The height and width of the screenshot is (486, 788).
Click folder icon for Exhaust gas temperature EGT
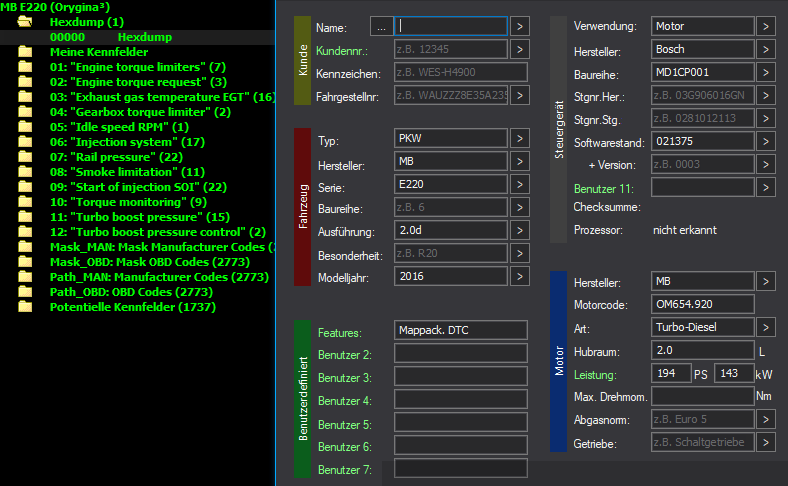pos(25,97)
